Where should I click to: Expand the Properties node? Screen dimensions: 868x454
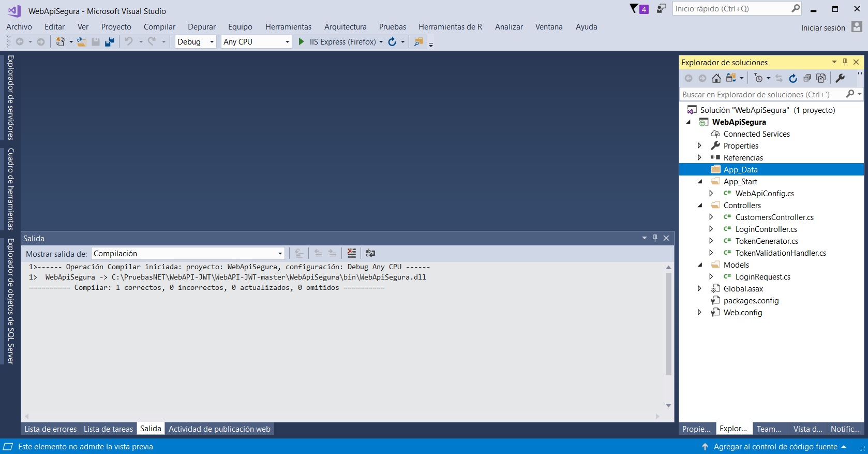pos(699,145)
